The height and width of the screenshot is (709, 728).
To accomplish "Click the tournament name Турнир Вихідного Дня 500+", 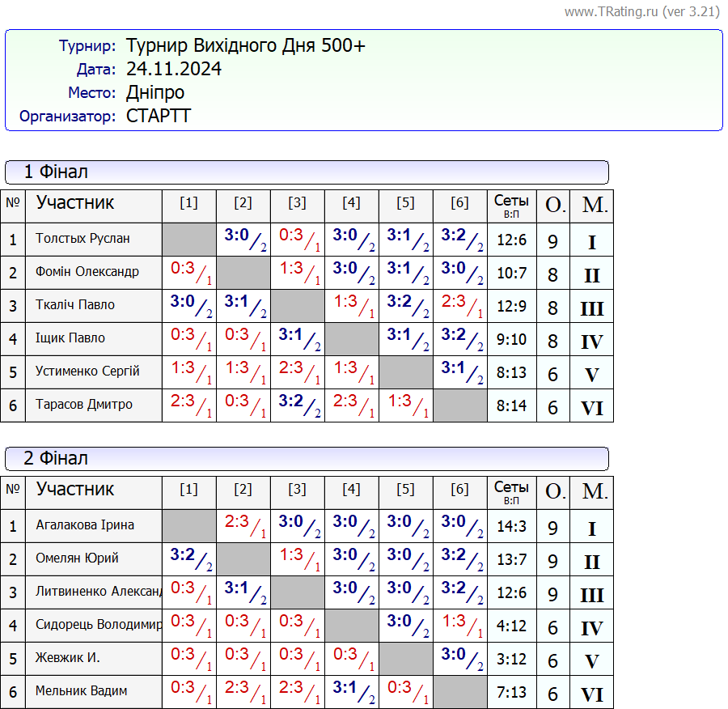I will pyautogui.click(x=245, y=45).
